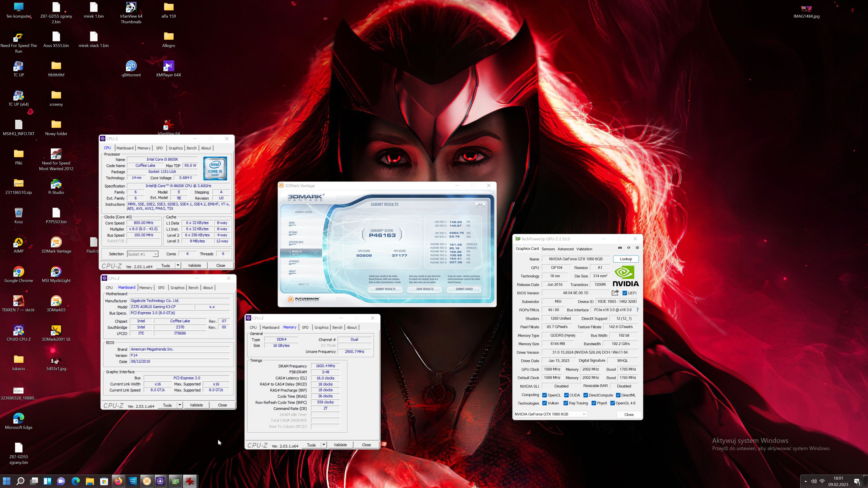The height and width of the screenshot is (488, 868).
Task: Toggle the CUDA checkbox
Action: point(566,395)
